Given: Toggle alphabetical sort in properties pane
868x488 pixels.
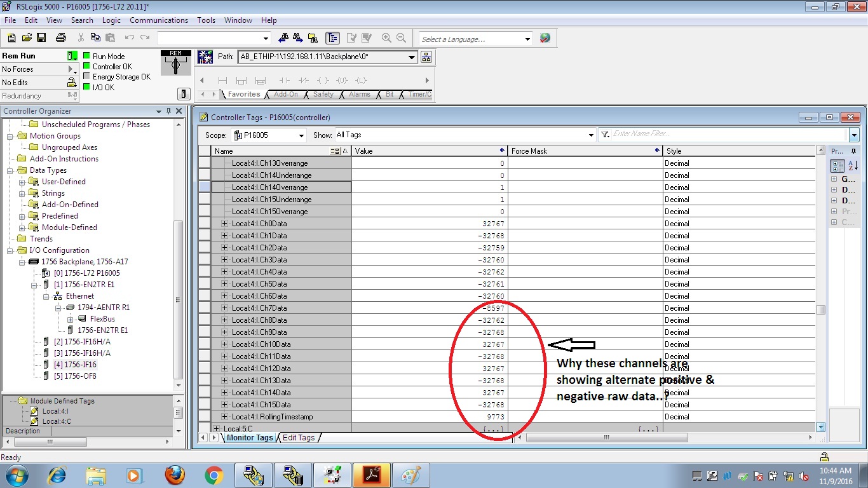Looking at the screenshot, I should coord(853,166).
